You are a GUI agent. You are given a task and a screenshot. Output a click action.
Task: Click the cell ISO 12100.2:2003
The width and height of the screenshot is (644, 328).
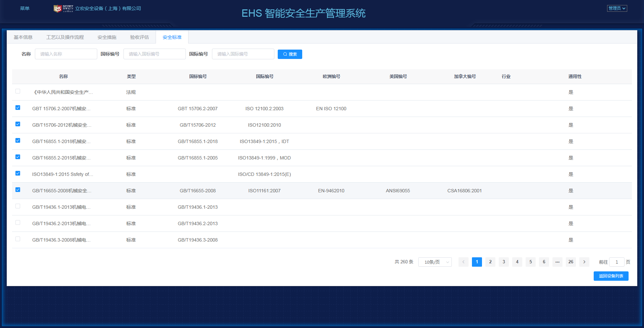pos(264,109)
